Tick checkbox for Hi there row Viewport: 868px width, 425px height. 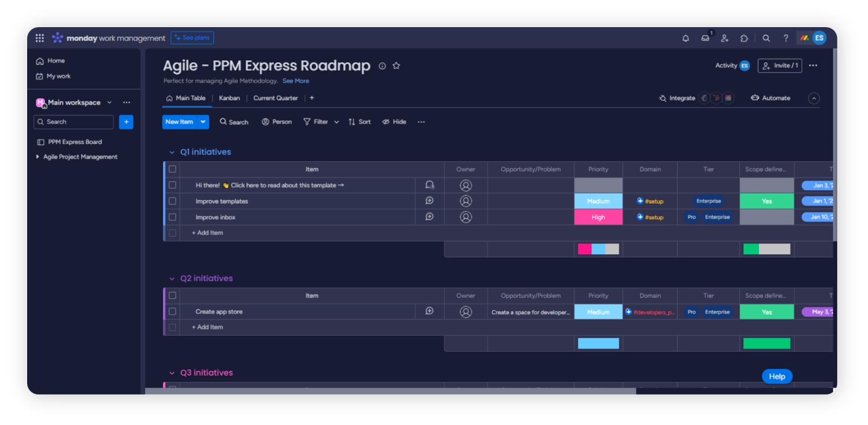[x=173, y=185]
